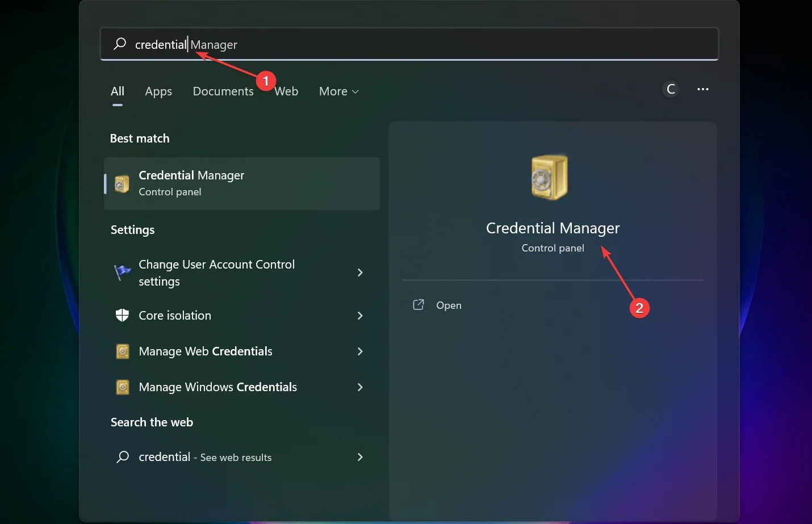Open Manage Web Credentials
Image resolution: width=812 pixels, height=524 pixels.
point(242,351)
